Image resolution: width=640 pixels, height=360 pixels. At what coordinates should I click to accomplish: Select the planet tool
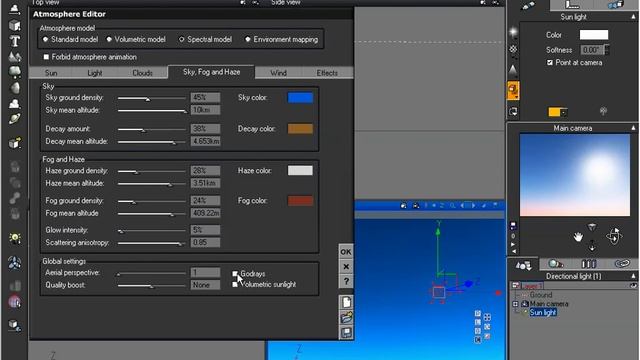pyautogui.click(x=15, y=119)
